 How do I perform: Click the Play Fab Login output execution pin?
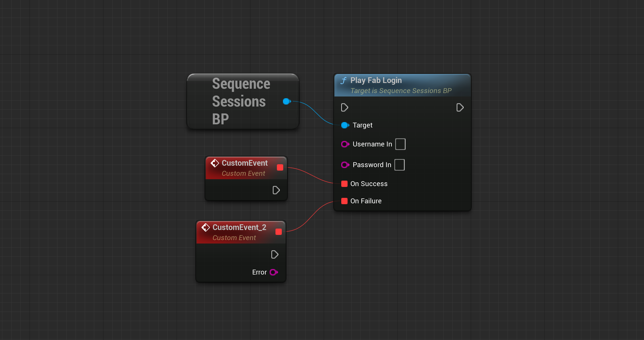pyautogui.click(x=460, y=107)
